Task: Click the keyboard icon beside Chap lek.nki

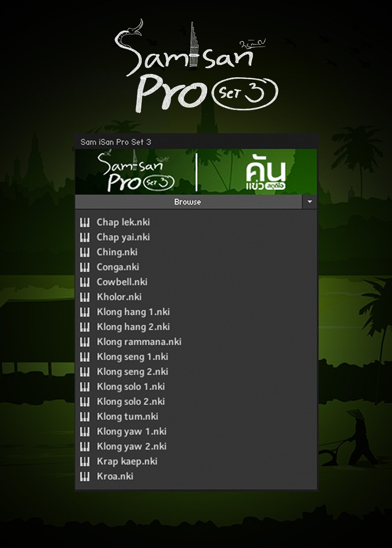Action: [85, 222]
